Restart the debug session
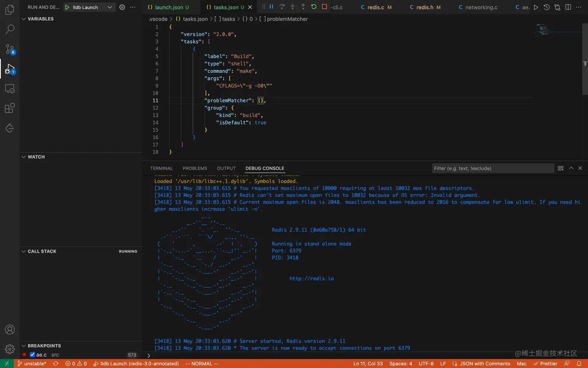 click(x=314, y=7)
